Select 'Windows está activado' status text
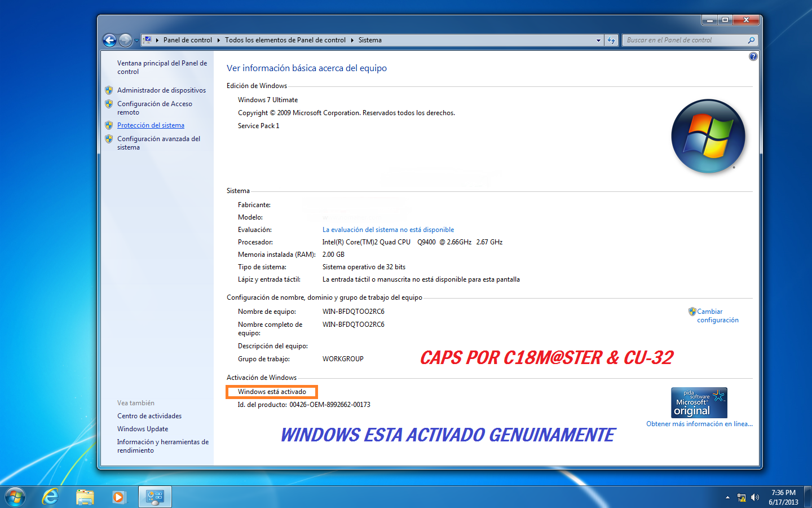The height and width of the screenshot is (508, 812). tap(272, 392)
